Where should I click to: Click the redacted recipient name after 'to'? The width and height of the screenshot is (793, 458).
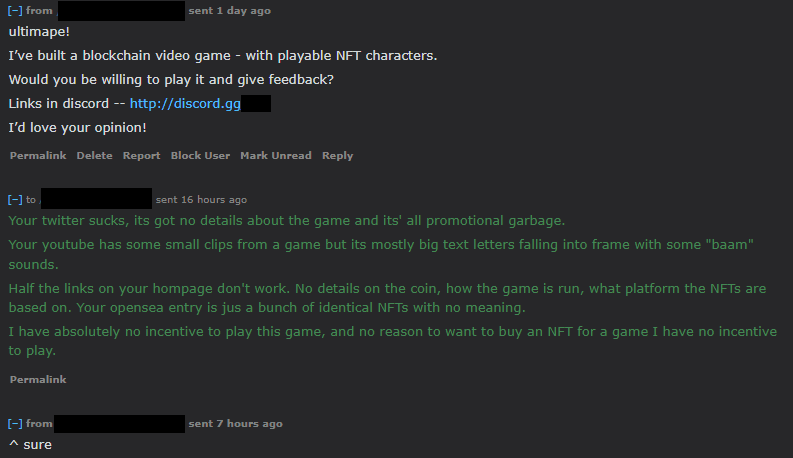tap(96, 200)
